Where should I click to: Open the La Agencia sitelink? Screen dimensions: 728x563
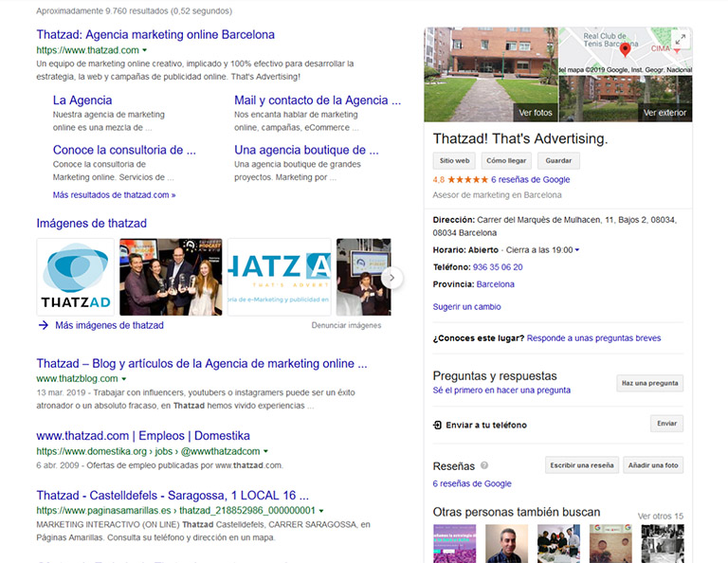click(x=82, y=100)
